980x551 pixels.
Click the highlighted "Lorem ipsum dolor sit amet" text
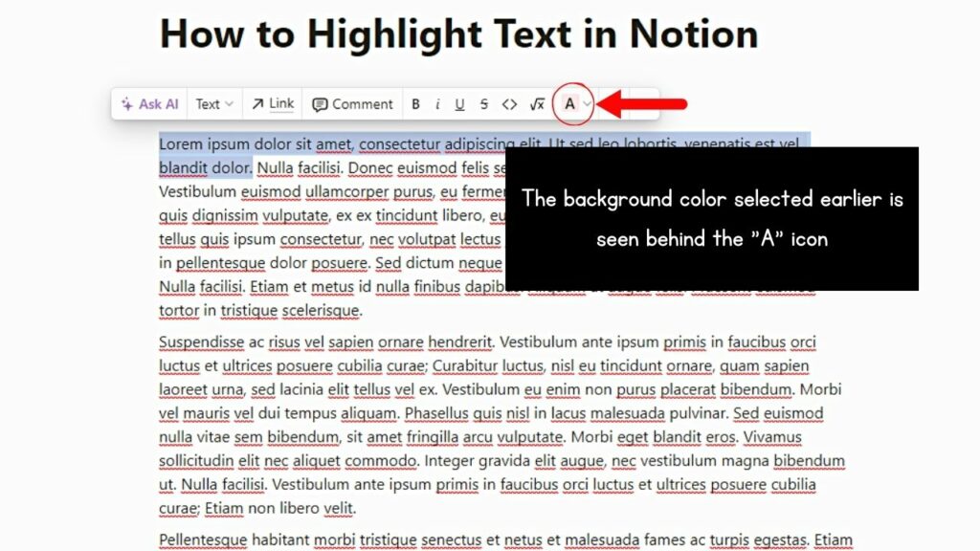click(255, 144)
